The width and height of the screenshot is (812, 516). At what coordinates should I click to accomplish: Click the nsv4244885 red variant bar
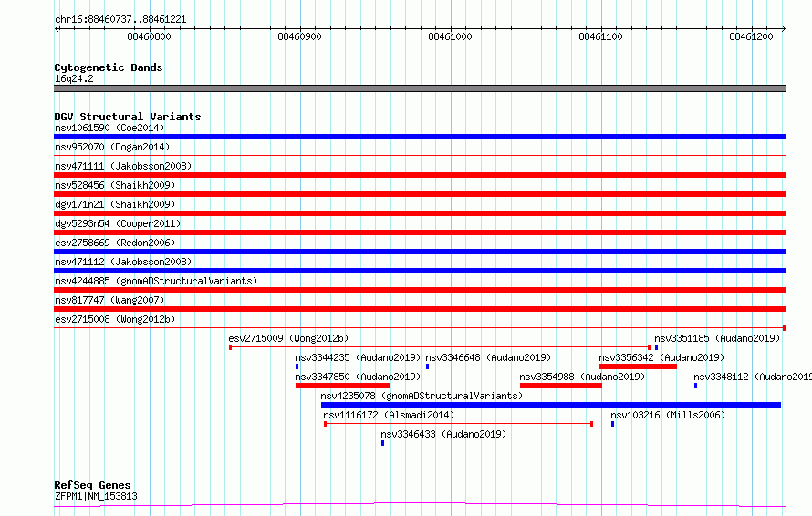pos(420,290)
